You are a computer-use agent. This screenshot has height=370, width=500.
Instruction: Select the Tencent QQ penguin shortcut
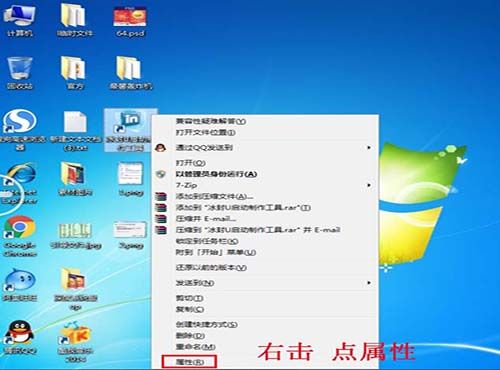[20, 337]
